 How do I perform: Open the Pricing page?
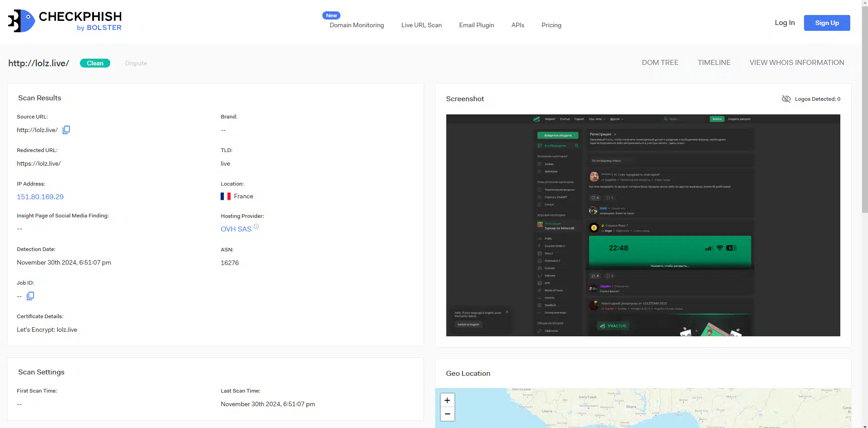[x=551, y=25]
